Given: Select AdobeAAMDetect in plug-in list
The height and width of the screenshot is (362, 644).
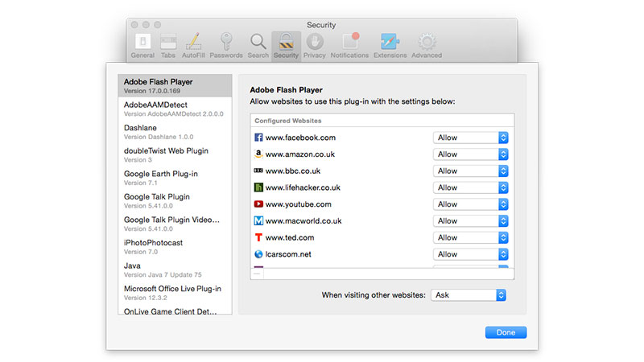Looking at the screenshot, I should point(175,109).
